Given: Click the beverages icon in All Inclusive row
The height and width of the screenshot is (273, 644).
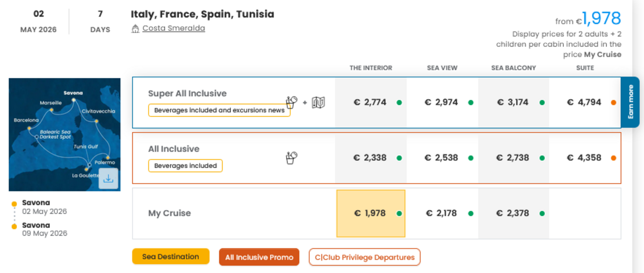Looking at the screenshot, I should click(291, 158).
